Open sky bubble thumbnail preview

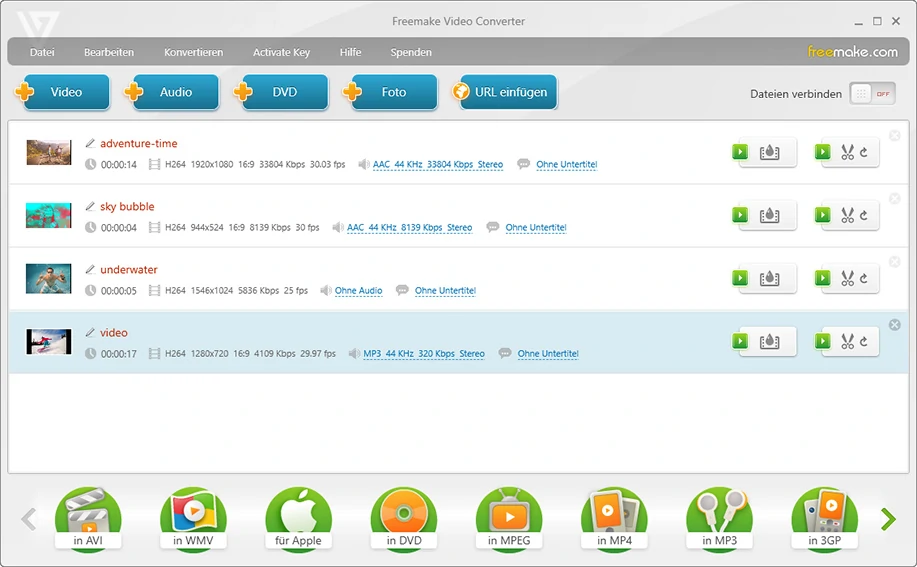49,216
